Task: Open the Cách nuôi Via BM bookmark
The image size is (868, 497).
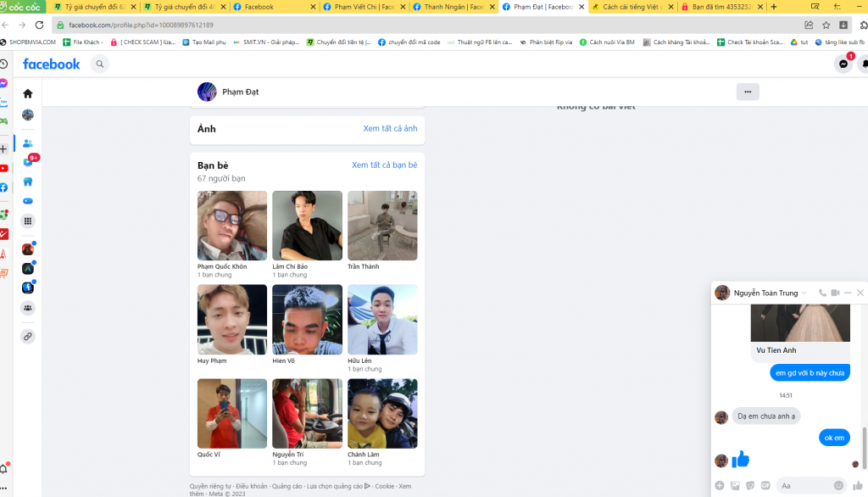Action: (x=607, y=42)
